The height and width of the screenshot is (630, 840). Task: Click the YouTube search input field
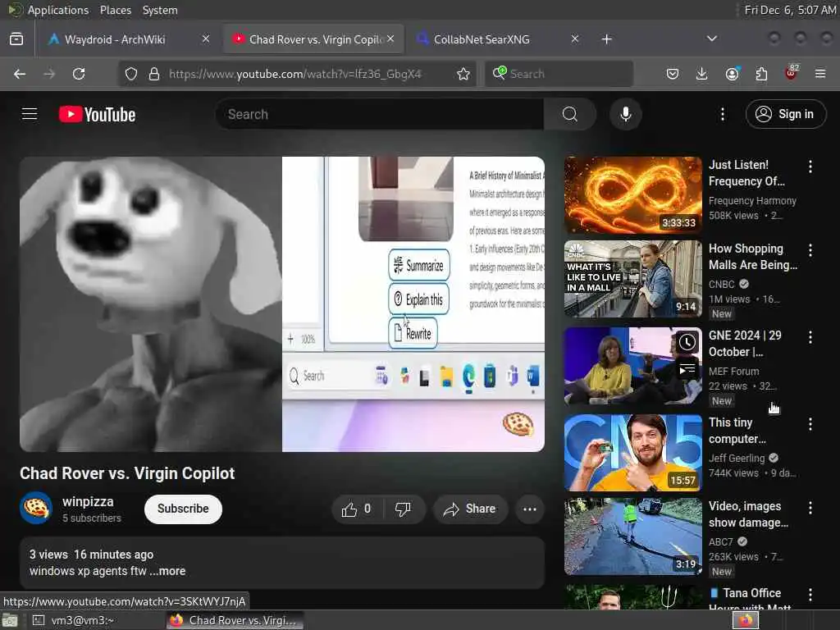(x=379, y=114)
